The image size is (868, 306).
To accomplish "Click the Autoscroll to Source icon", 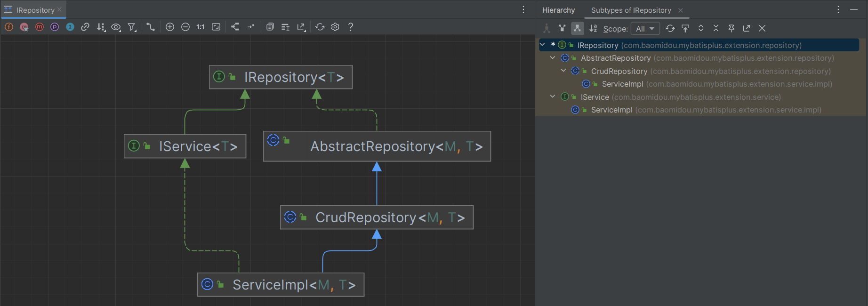I will pos(685,28).
